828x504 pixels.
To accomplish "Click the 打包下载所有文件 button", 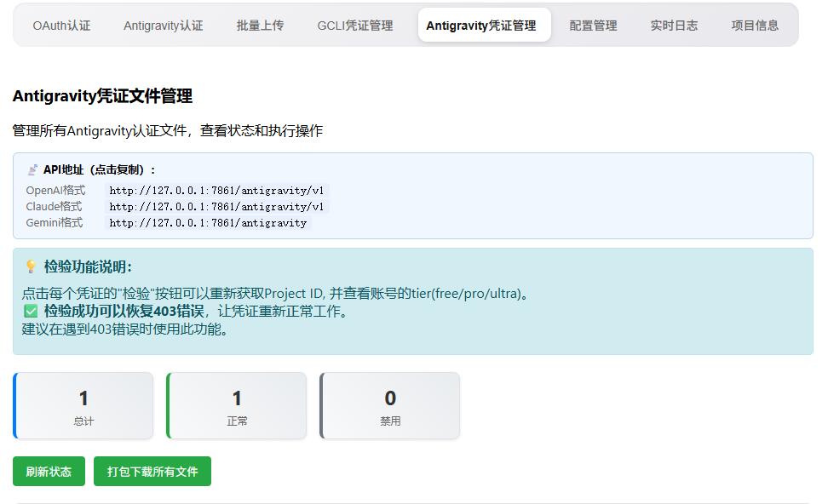I will click(152, 472).
